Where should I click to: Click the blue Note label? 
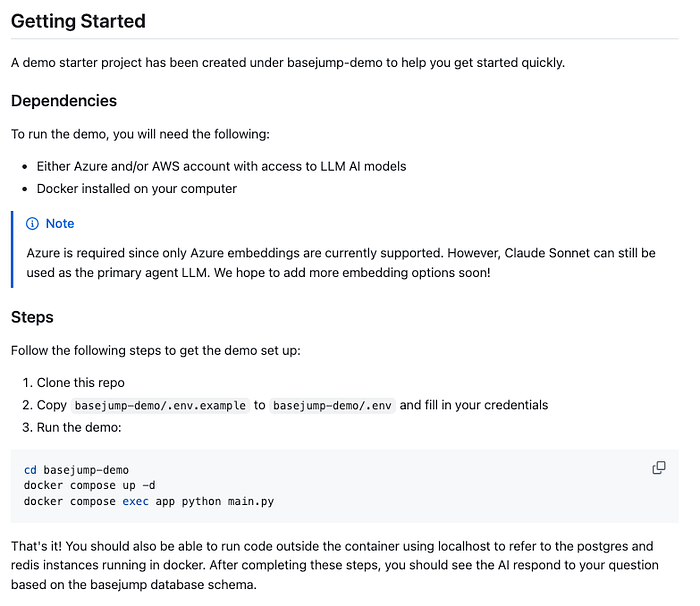(x=60, y=224)
